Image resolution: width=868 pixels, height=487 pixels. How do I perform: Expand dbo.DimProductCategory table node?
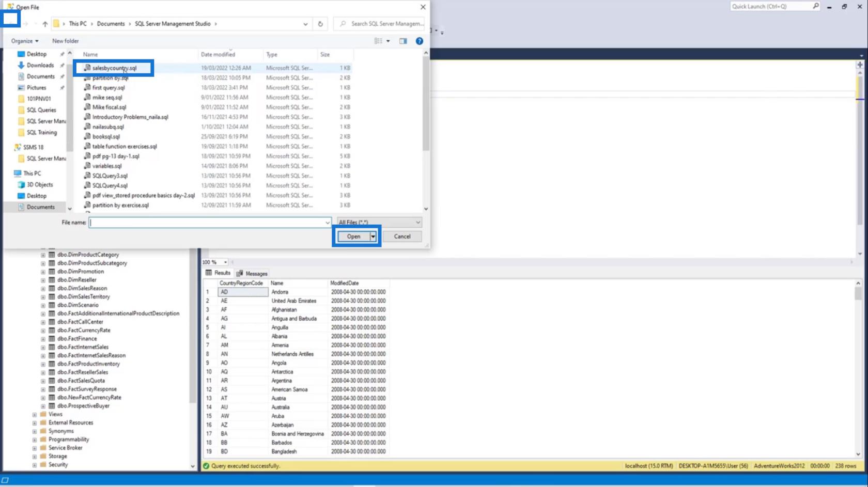click(x=43, y=255)
